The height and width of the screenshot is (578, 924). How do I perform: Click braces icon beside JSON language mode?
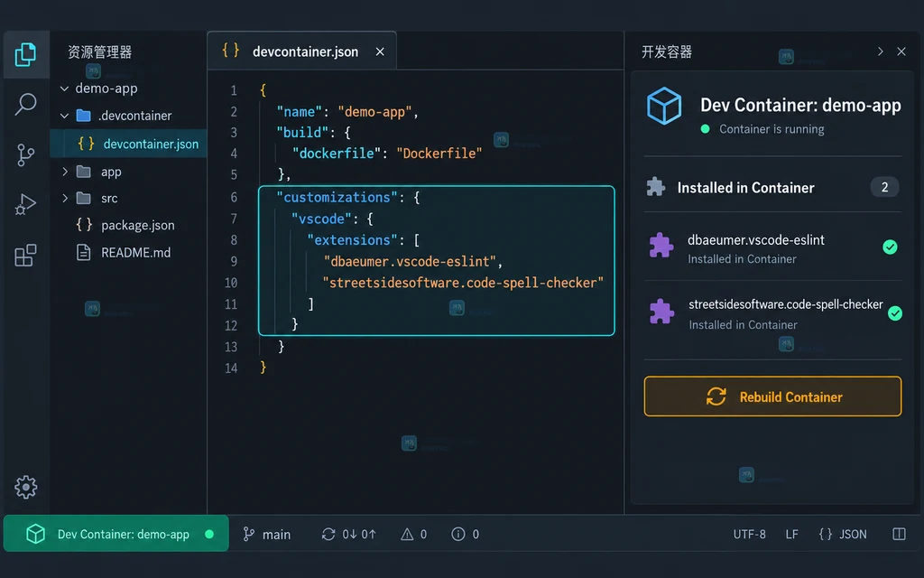(x=826, y=534)
